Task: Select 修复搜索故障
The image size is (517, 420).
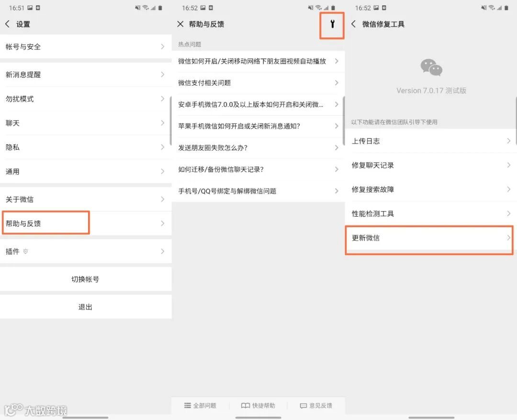Action: 431,189
